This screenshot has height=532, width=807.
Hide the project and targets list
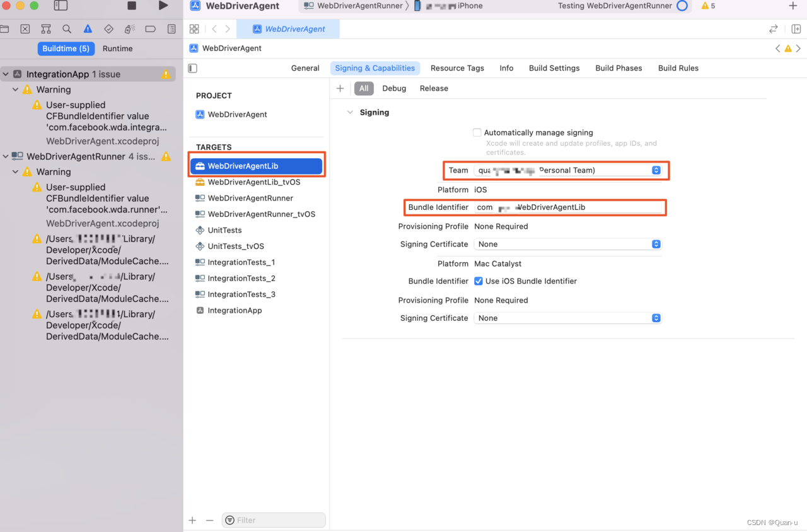point(193,68)
